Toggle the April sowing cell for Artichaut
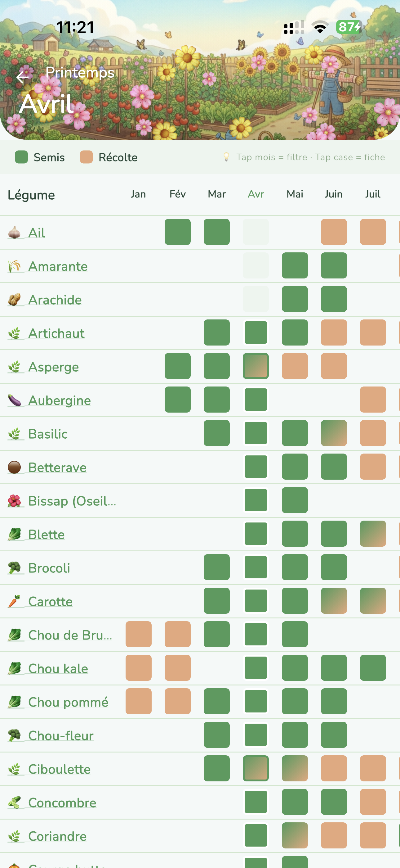 point(256,332)
